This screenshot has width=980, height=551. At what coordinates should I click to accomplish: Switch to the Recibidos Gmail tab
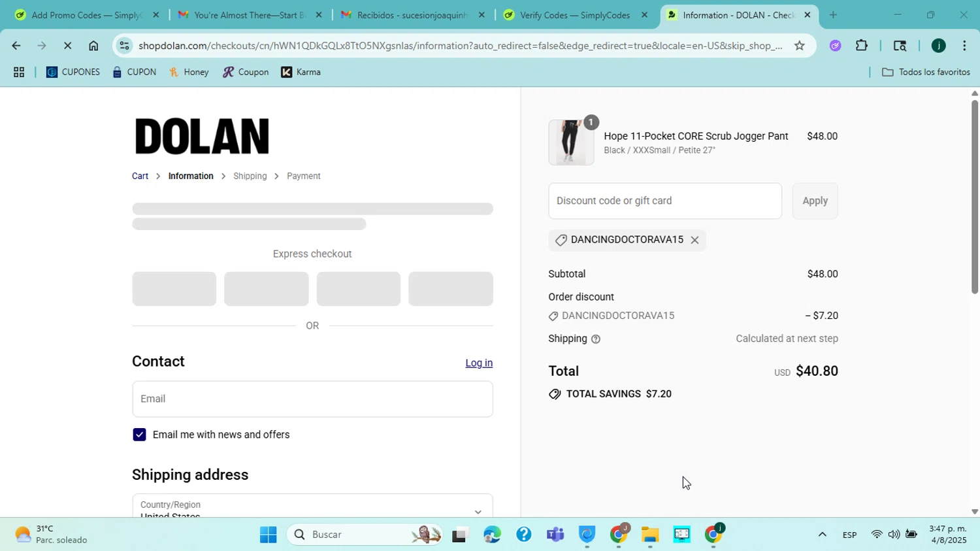413,15
